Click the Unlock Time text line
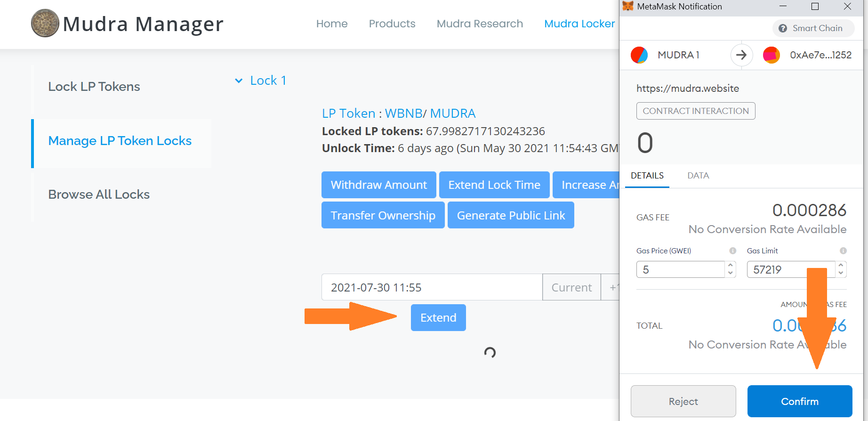The height and width of the screenshot is (421, 868). [x=470, y=148]
